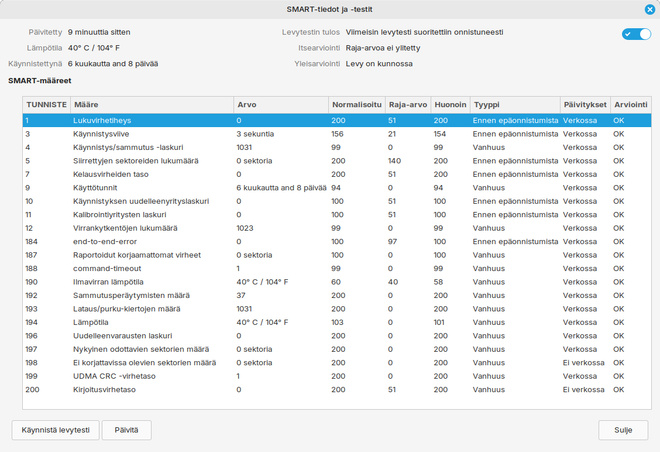Sort by TUNNISTE column header

(47, 105)
